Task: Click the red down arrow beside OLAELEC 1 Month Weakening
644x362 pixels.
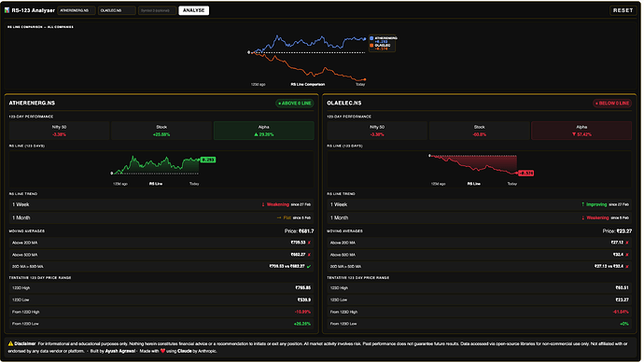Action: click(582, 217)
